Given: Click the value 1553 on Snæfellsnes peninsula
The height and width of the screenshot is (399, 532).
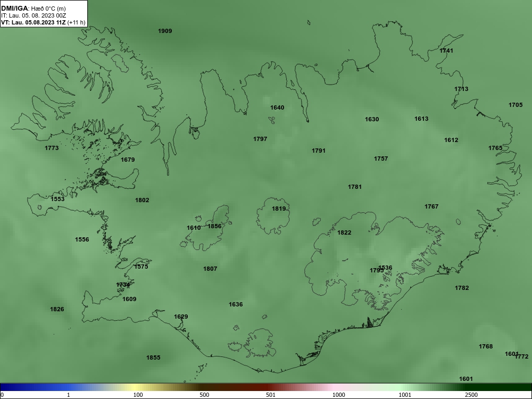Looking at the screenshot, I should point(57,199).
